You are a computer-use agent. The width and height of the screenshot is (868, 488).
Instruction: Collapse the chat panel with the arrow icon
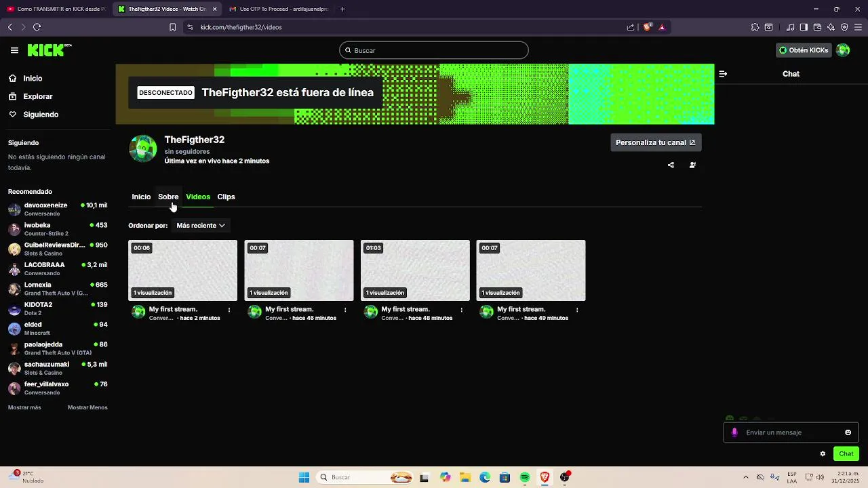(x=723, y=74)
